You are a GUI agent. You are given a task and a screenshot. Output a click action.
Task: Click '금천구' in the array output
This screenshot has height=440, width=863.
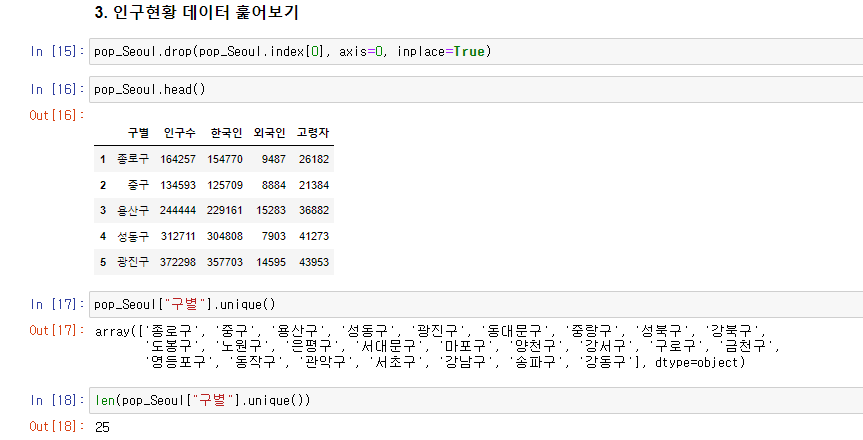pyautogui.click(x=746, y=346)
